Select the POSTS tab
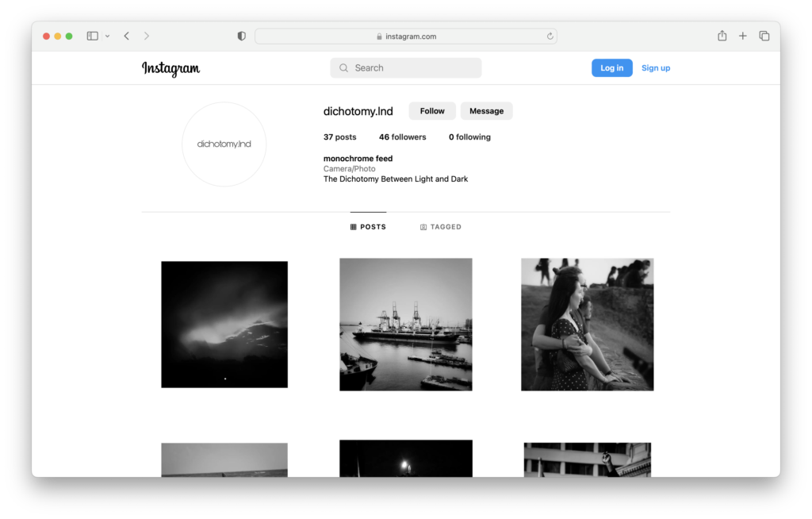Image resolution: width=812 pixels, height=519 pixels. (368, 227)
